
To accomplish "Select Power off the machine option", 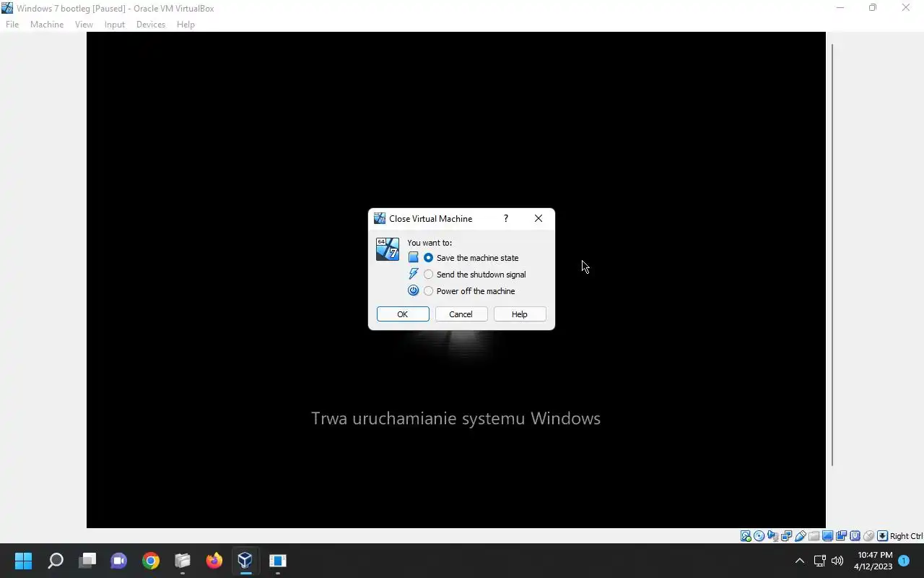I will pos(469,291).
